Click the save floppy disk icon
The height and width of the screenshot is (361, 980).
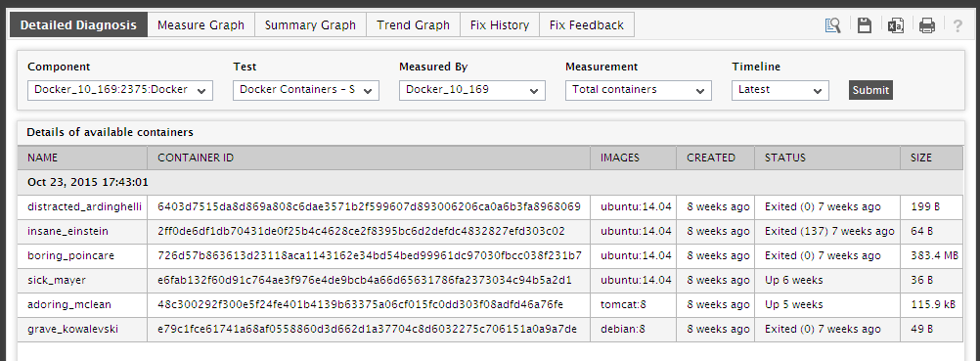pos(865,25)
